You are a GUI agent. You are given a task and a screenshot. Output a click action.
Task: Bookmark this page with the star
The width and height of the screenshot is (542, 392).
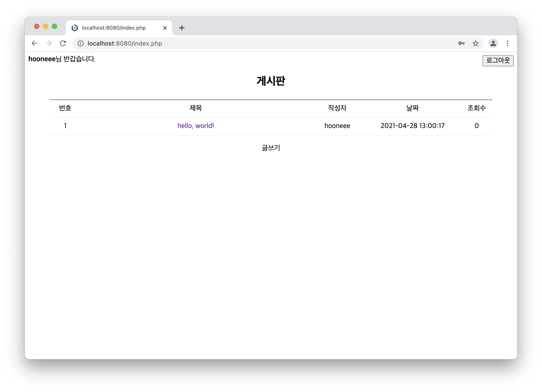[x=475, y=43]
